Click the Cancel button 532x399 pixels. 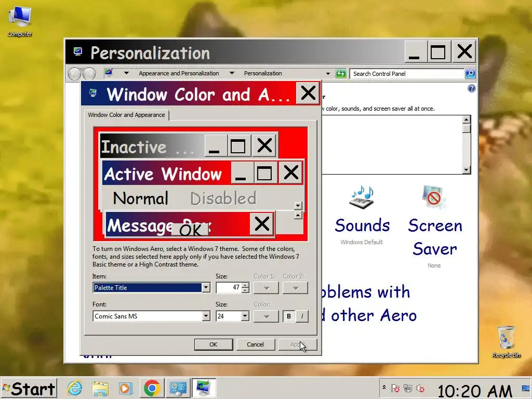click(255, 344)
